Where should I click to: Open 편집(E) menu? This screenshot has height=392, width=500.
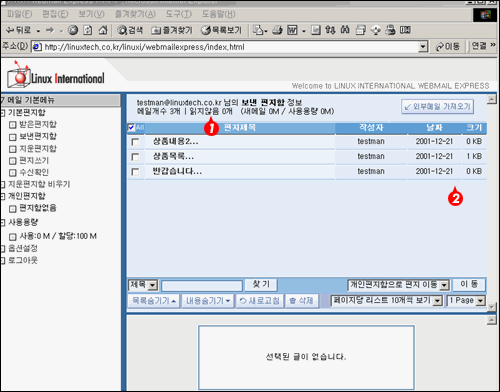pyautogui.click(x=55, y=14)
